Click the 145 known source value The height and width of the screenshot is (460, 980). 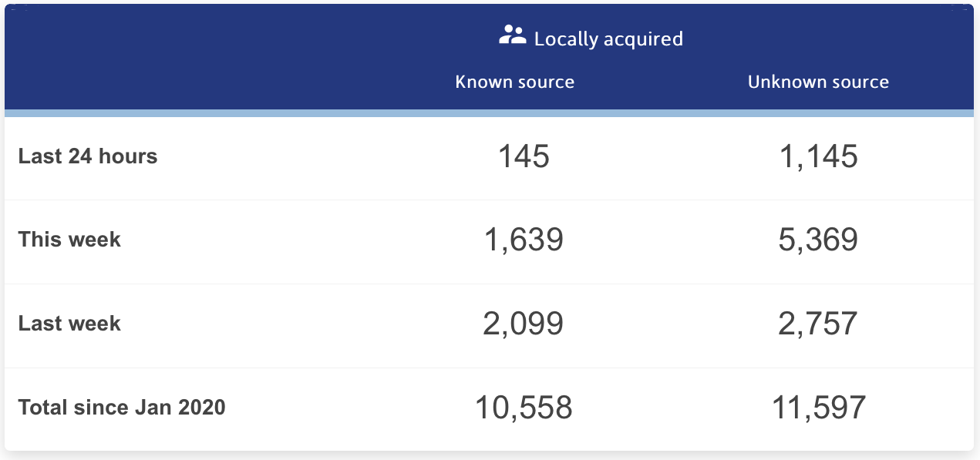coord(524,157)
